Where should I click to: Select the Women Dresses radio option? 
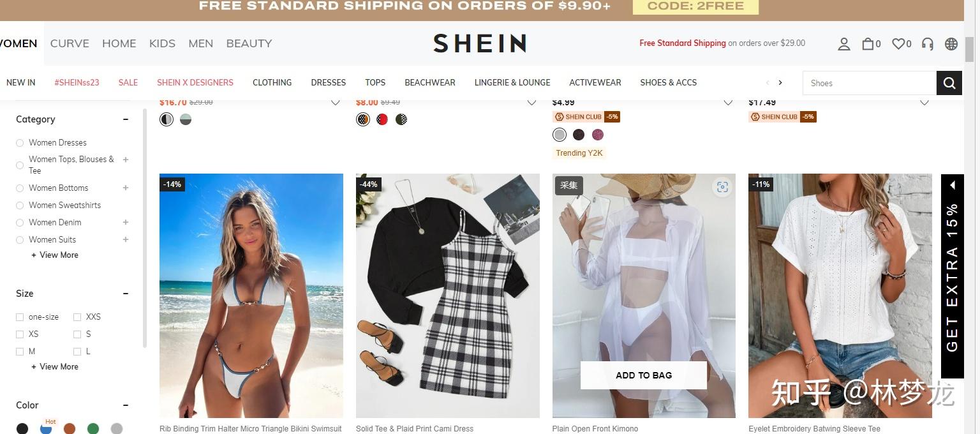click(20, 143)
